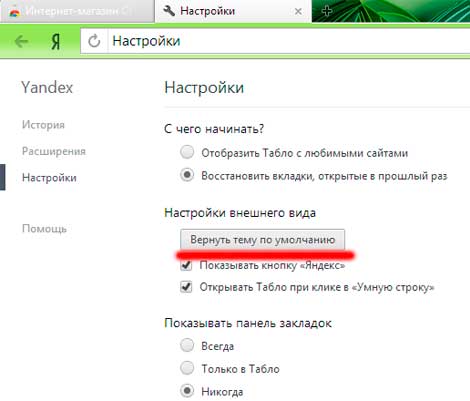Click Вернуть тему по умолчанию button
The image size is (470, 401).
coord(262,239)
